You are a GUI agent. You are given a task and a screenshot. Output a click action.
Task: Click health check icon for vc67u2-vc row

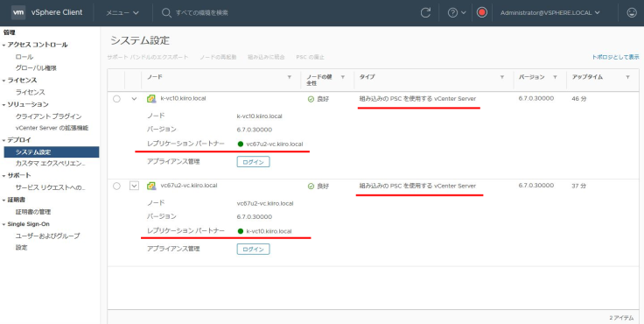coord(311,187)
